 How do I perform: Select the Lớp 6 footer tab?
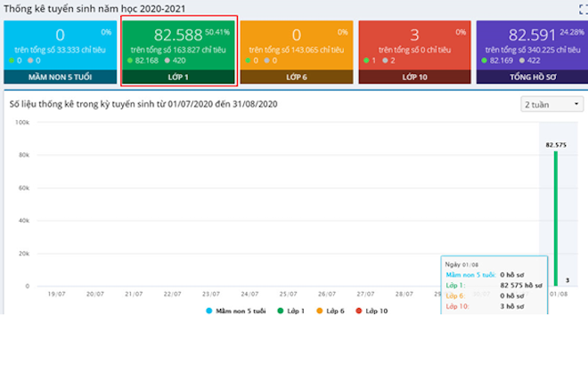[x=296, y=77]
